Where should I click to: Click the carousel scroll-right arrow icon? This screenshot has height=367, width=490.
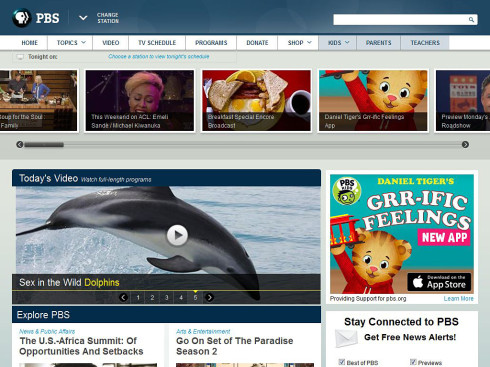pyautogui.click(x=465, y=144)
